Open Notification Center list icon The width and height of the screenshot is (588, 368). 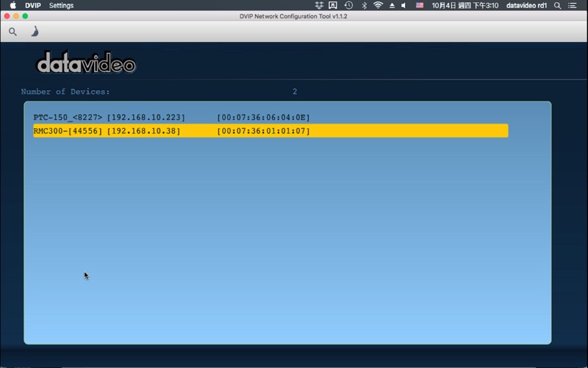[x=573, y=5]
